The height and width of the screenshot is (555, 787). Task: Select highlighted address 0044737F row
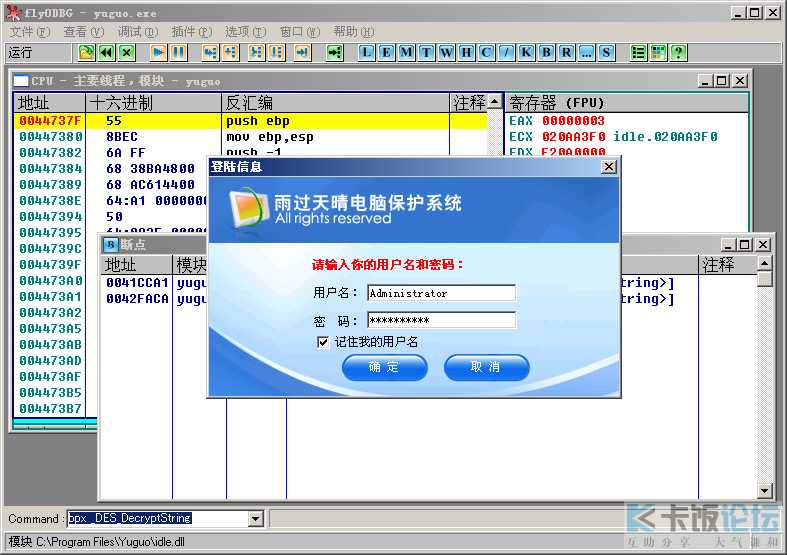pyautogui.click(x=250, y=121)
